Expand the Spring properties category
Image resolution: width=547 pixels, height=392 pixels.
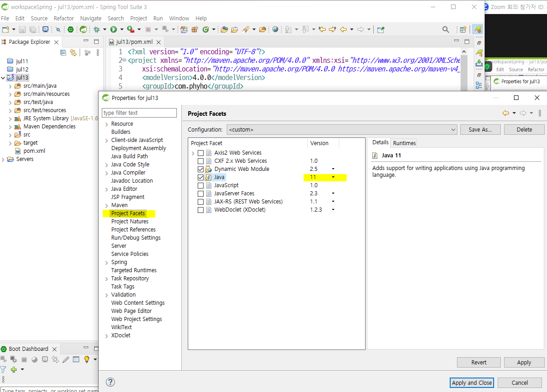click(106, 262)
